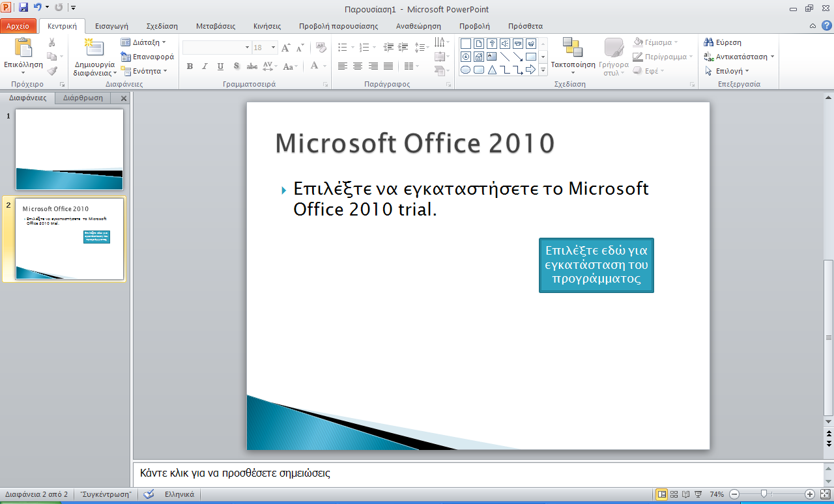Image resolution: width=834 pixels, height=504 pixels.
Task: Select the straight line shape
Action: (x=505, y=57)
